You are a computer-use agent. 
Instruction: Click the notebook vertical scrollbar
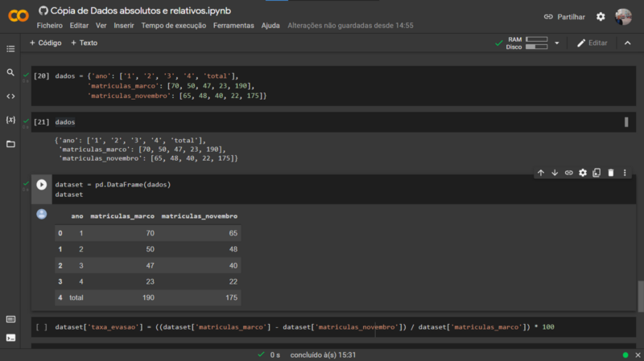click(640, 296)
